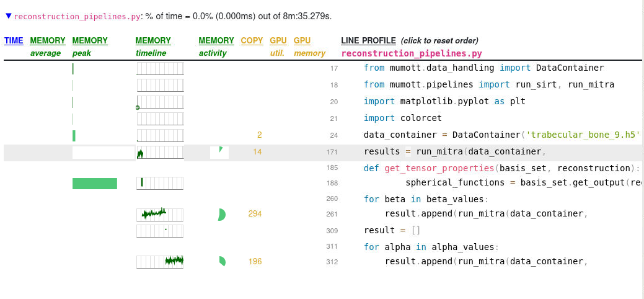This screenshot has height=299, width=644.
Task: Click the 'import run_sirt, run_mitra' code line
Action: [489, 85]
